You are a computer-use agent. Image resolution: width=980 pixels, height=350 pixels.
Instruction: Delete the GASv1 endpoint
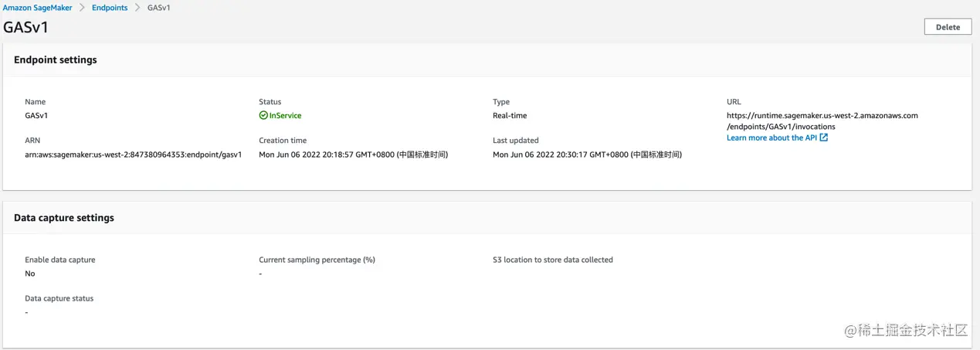pos(948,27)
